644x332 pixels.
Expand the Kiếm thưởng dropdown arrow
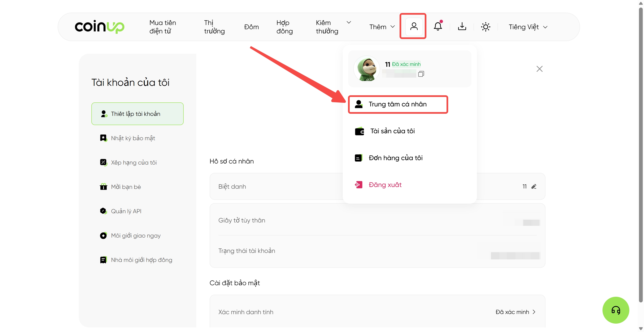[349, 22]
